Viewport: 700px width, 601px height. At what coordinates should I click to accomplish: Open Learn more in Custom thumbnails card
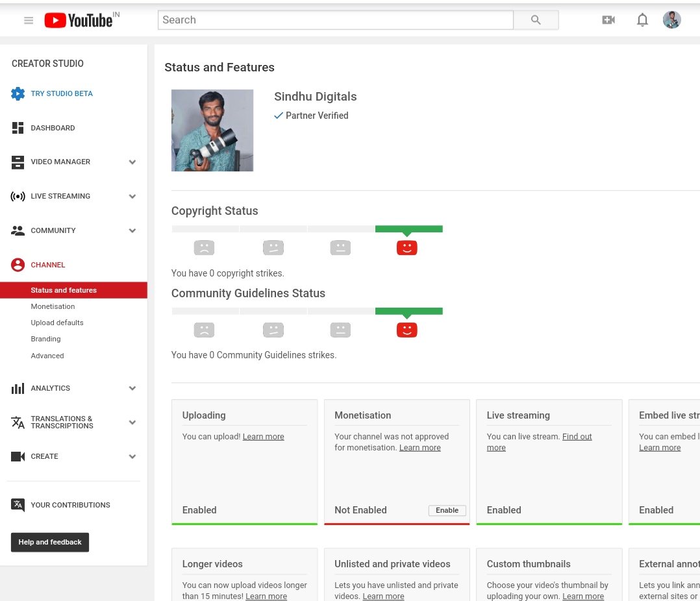(583, 596)
